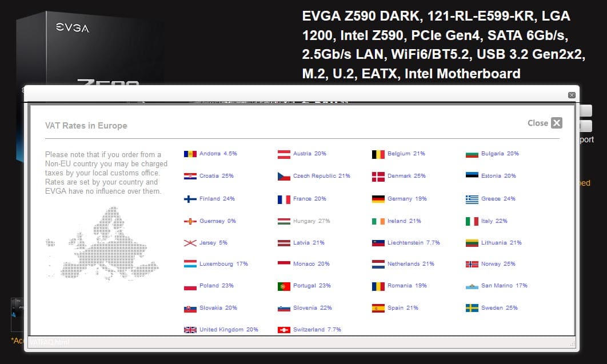This screenshot has width=607, height=364.
Task: Close the VAT Rates in Europe panel
Action: [545, 123]
